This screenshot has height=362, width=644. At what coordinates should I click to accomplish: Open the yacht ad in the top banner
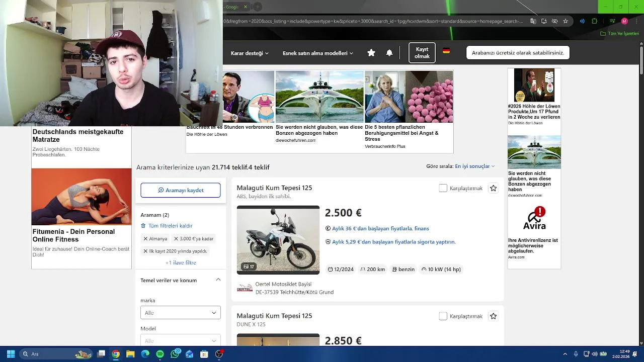click(319, 97)
